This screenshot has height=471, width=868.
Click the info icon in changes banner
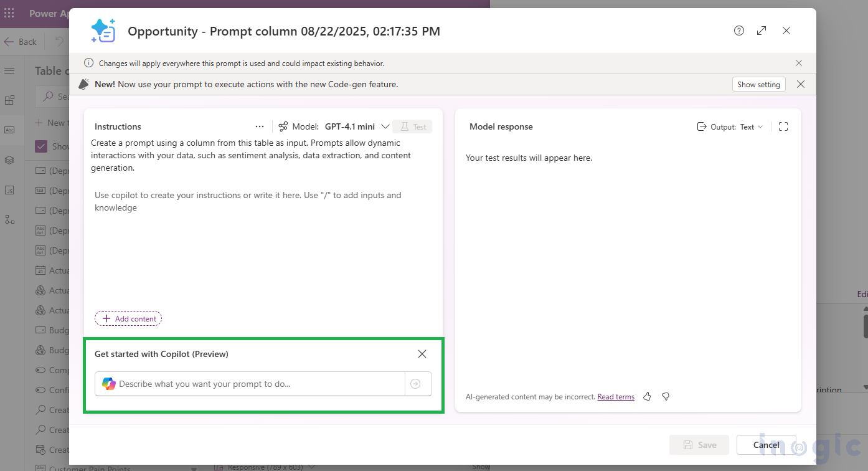point(88,63)
